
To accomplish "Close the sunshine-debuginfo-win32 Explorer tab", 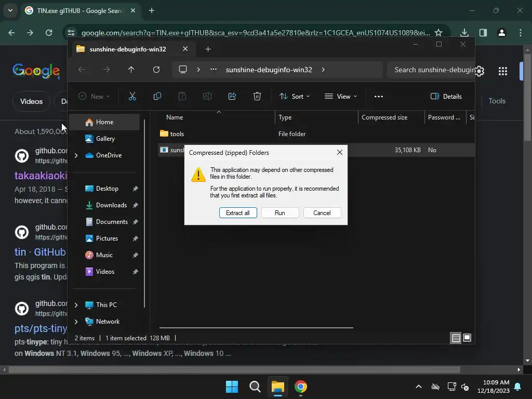I will point(185,49).
